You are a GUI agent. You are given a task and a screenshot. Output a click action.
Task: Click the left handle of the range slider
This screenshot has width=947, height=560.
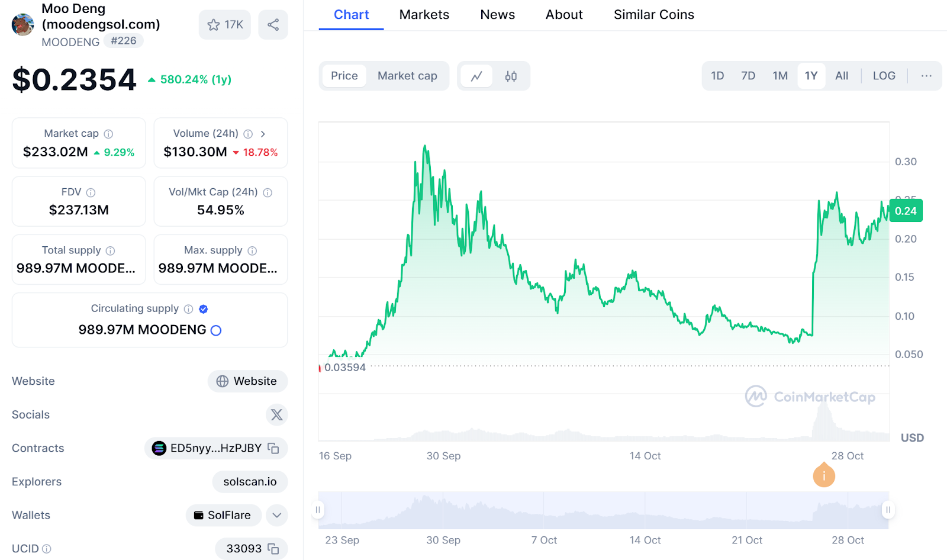pos(318,510)
